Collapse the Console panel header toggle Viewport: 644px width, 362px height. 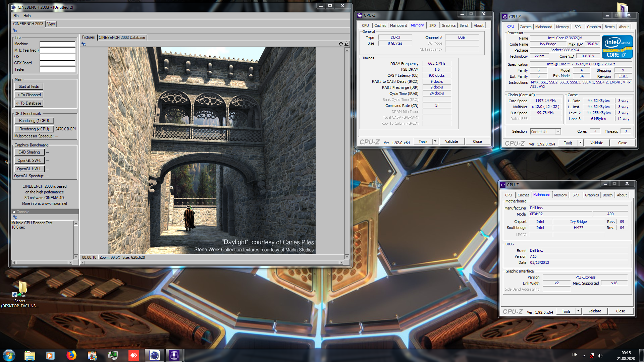(14, 212)
